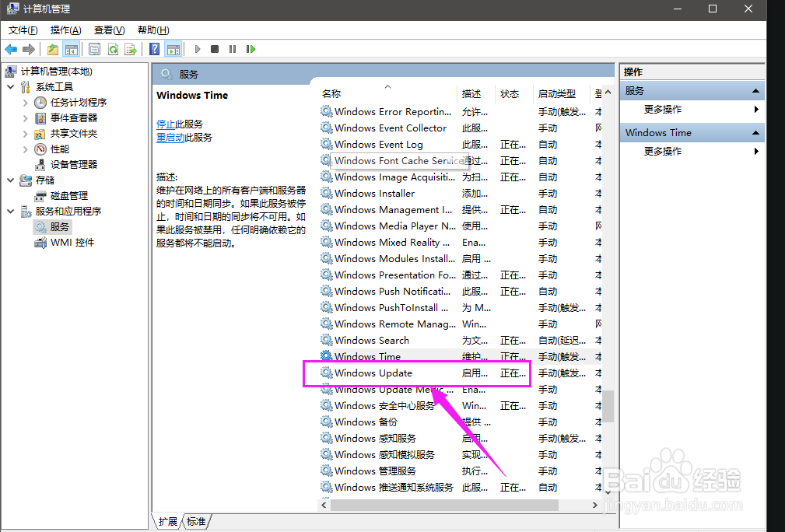This screenshot has width=785, height=532.
Task: Select 计算机管理(本地) root node
Action: (56, 72)
